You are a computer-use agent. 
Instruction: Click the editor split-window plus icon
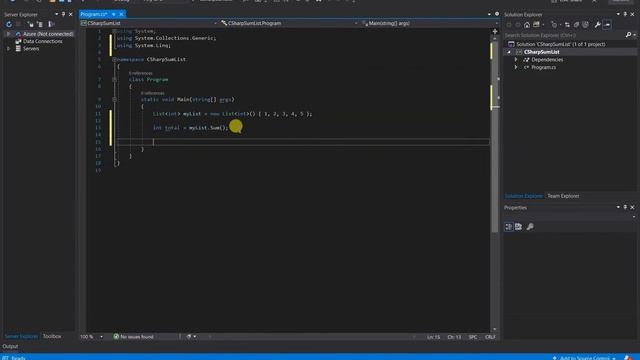click(495, 31)
